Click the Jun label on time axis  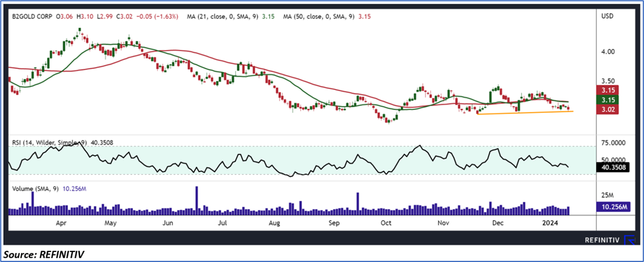point(167,223)
